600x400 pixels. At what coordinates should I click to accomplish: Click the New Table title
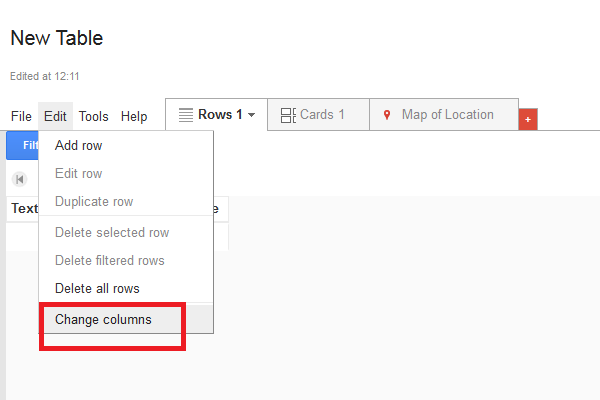coord(57,38)
